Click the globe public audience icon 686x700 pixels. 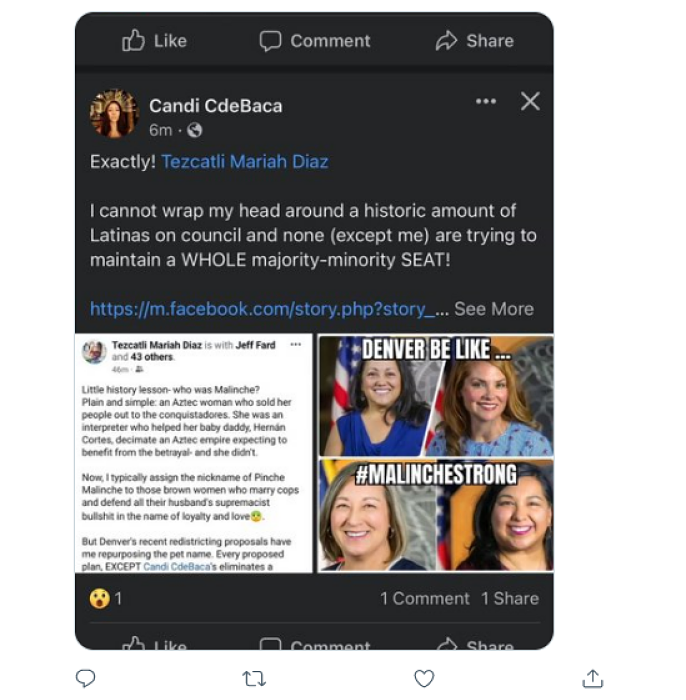(194, 130)
